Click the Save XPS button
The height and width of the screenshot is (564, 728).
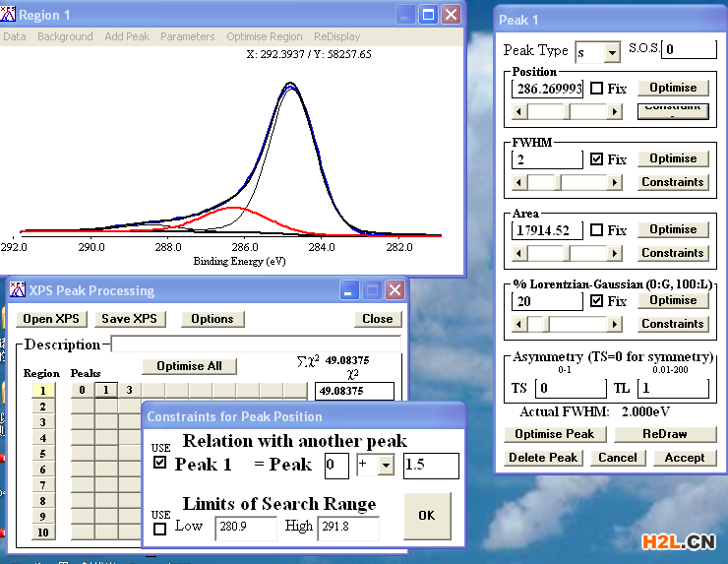tap(130, 319)
